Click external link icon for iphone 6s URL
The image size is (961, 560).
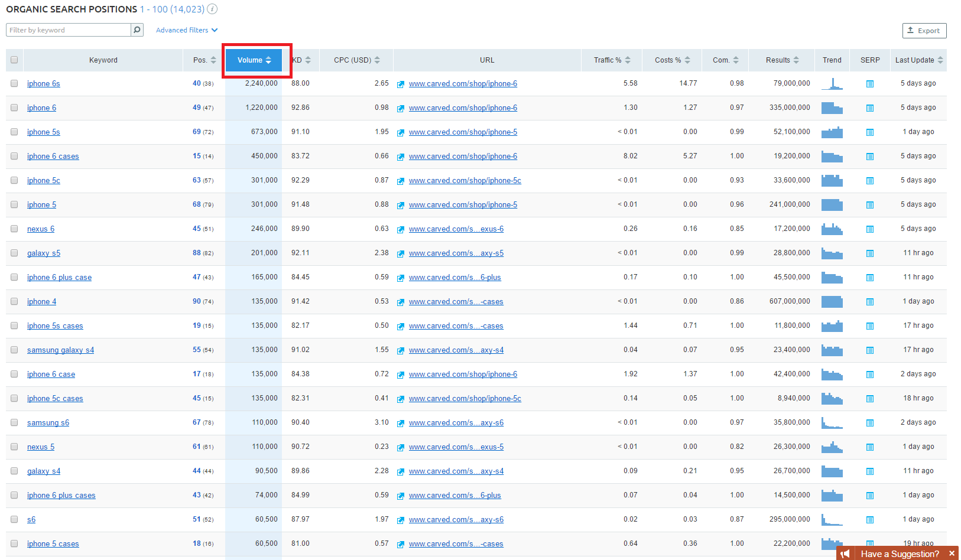[401, 84]
